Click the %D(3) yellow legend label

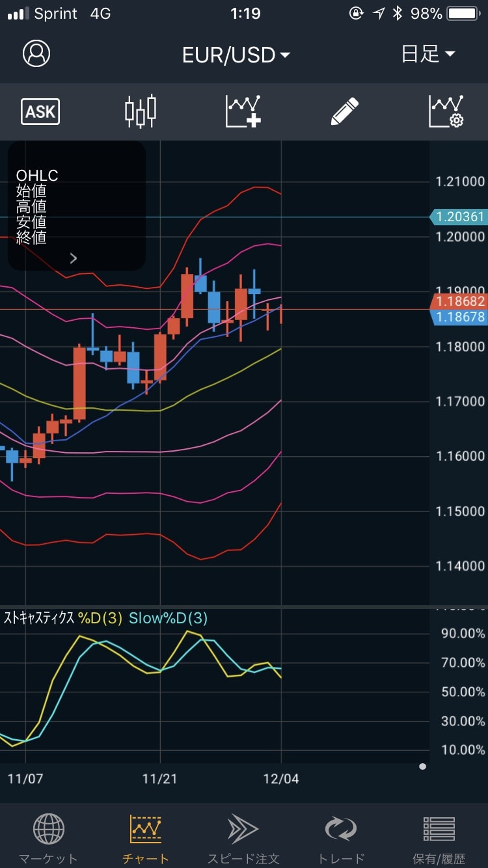(x=100, y=618)
